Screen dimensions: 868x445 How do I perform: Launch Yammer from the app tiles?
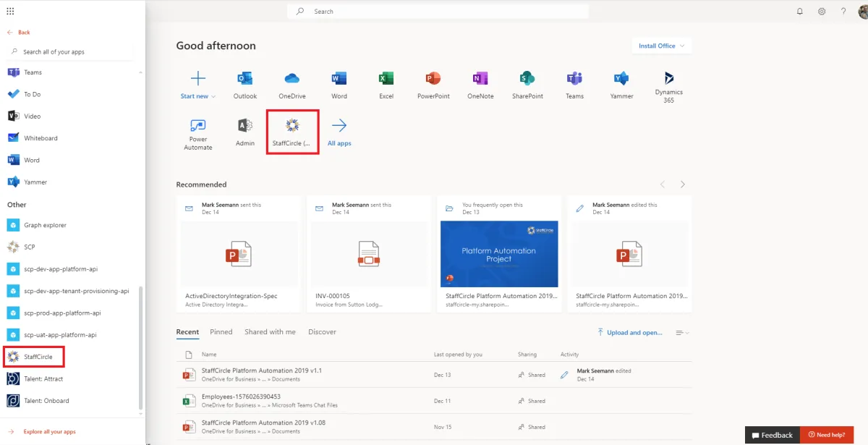[x=621, y=85]
